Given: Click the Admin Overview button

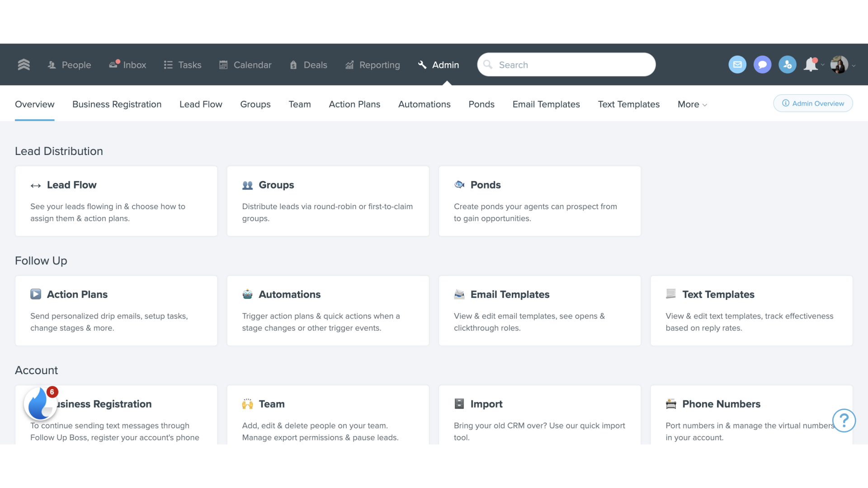Looking at the screenshot, I should pos(813,103).
